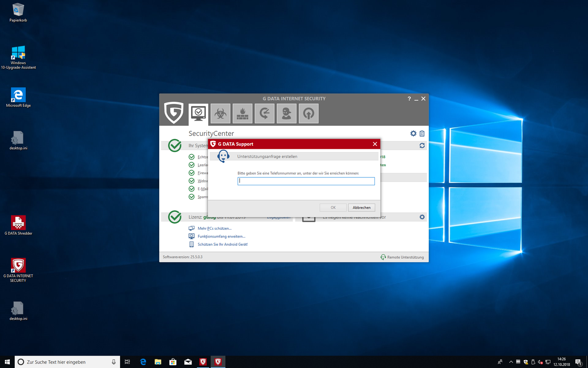
Task: Click Mehr PCs schützen link
Action: (x=214, y=229)
